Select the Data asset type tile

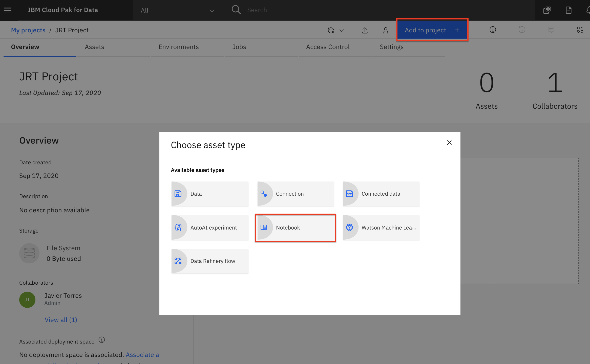coord(210,194)
